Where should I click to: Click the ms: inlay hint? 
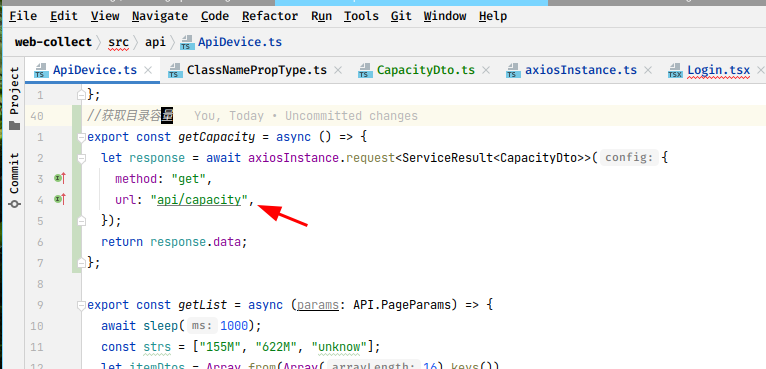click(x=202, y=326)
